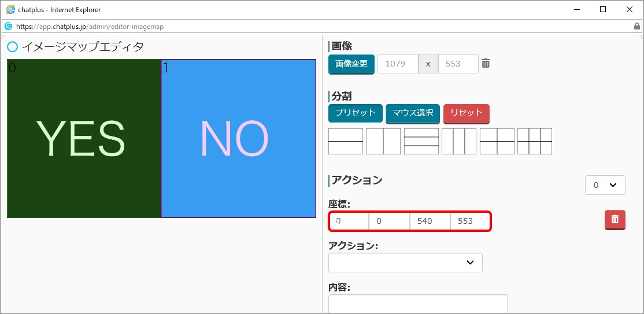
Task: Select the YES region of the image map
Action: pyautogui.click(x=84, y=139)
